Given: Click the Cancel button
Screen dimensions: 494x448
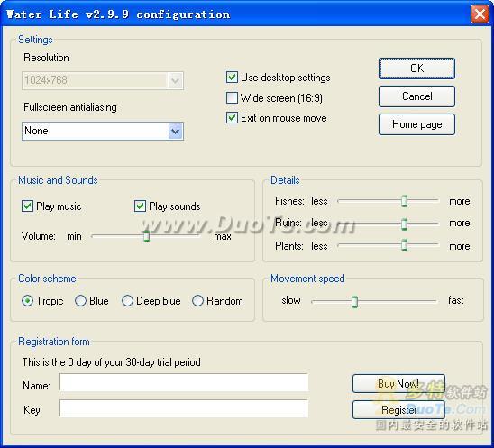Looking at the screenshot, I should click(x=416, y=96).
